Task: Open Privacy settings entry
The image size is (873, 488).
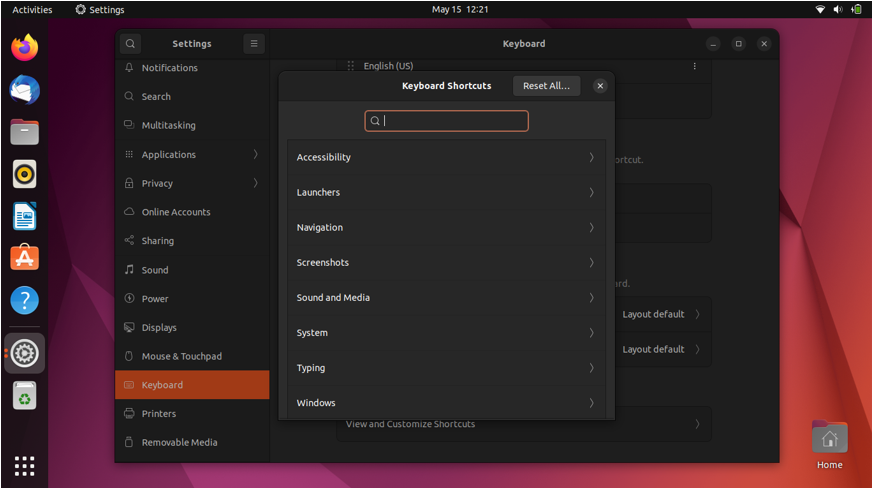Action: [192, 183]
